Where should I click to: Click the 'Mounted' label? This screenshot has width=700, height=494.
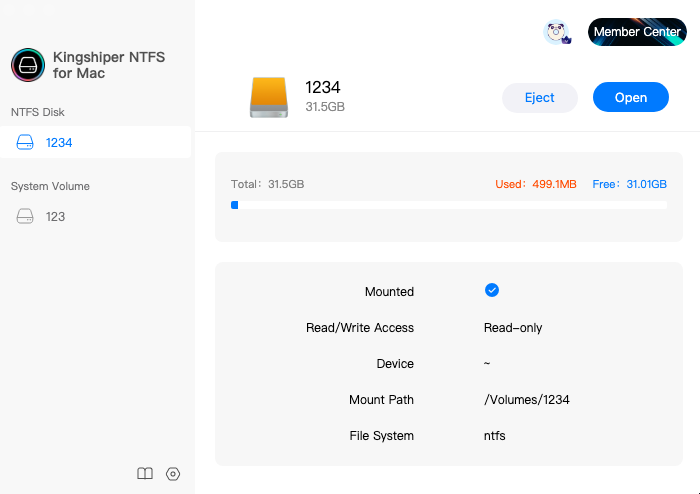(x=389, y=291)
